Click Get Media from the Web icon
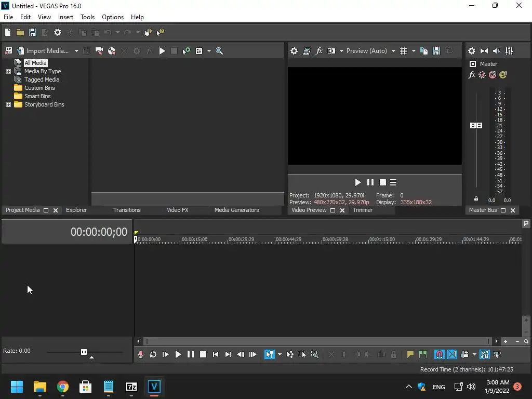This screenshot has height=399, width=532. pyautogui.click(x=112, y=51)
